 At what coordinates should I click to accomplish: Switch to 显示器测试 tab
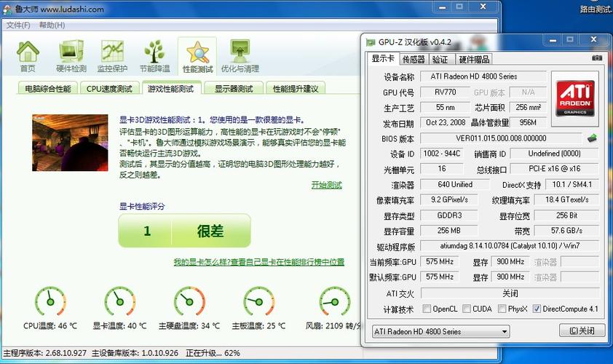click(234, 89)
